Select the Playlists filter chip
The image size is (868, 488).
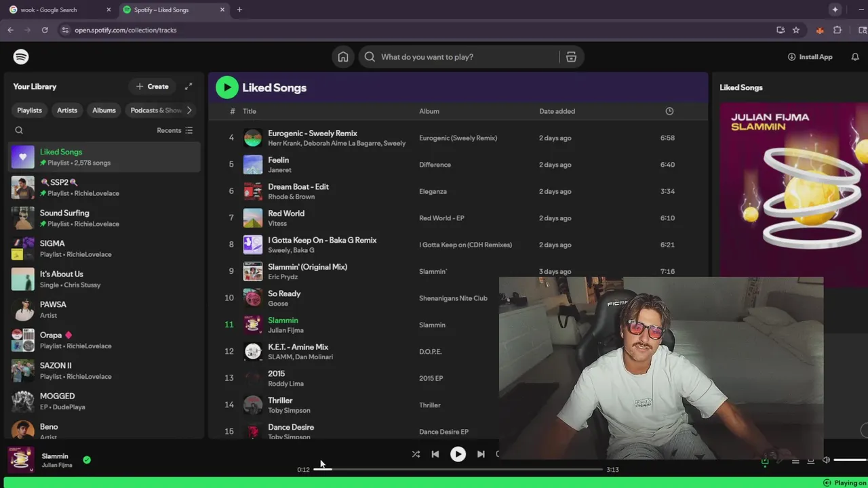coord(29,110)
